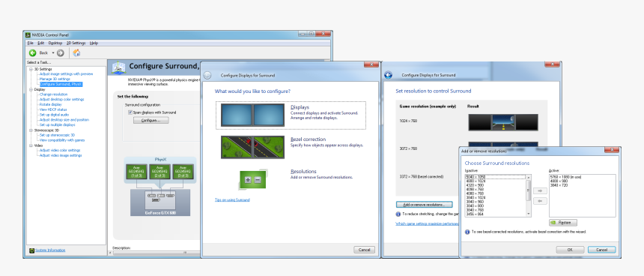644x276 pixels.
Task: Click the monitor labeled 3 of 3
Action: click(x=183, y=172)
